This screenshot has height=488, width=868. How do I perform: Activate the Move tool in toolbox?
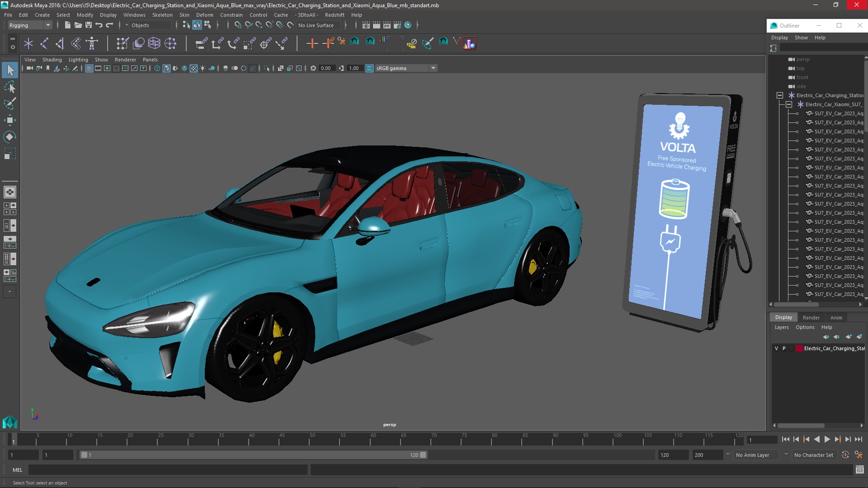tap(10, 120)
